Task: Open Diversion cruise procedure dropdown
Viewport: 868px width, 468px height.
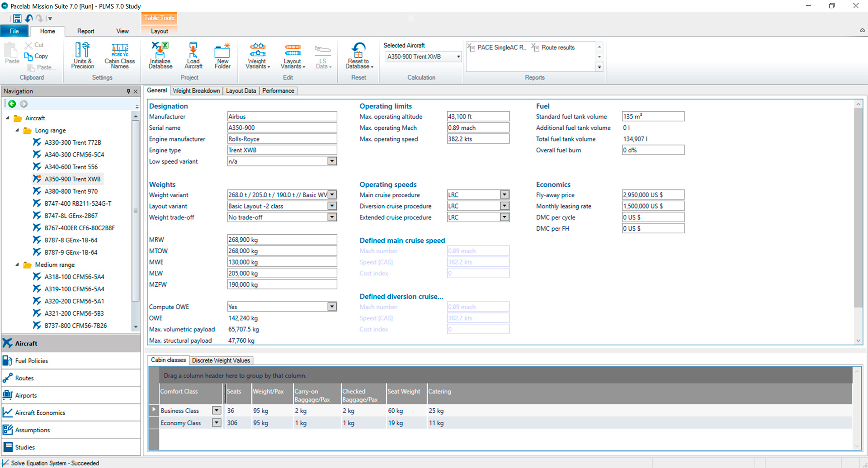Action: [505, 206]
